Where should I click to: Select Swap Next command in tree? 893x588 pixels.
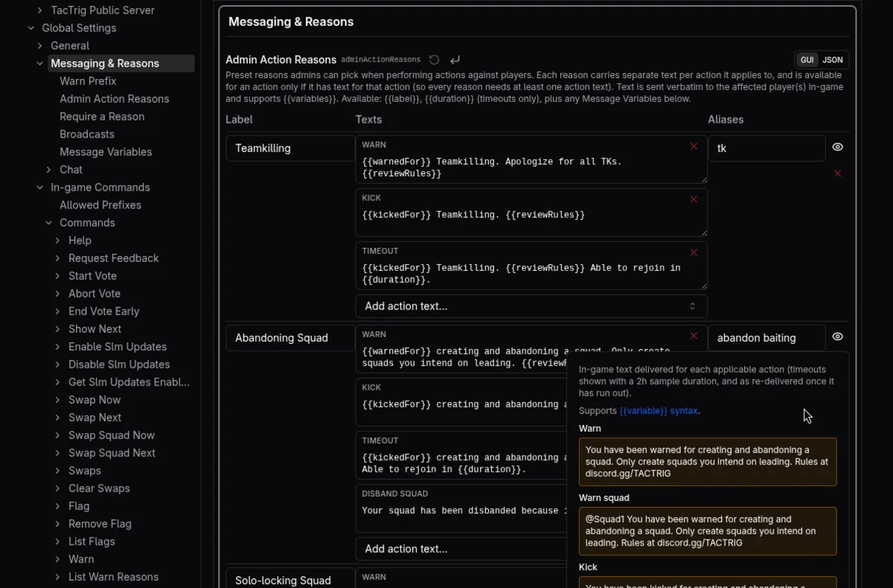(x=95, y=418)
